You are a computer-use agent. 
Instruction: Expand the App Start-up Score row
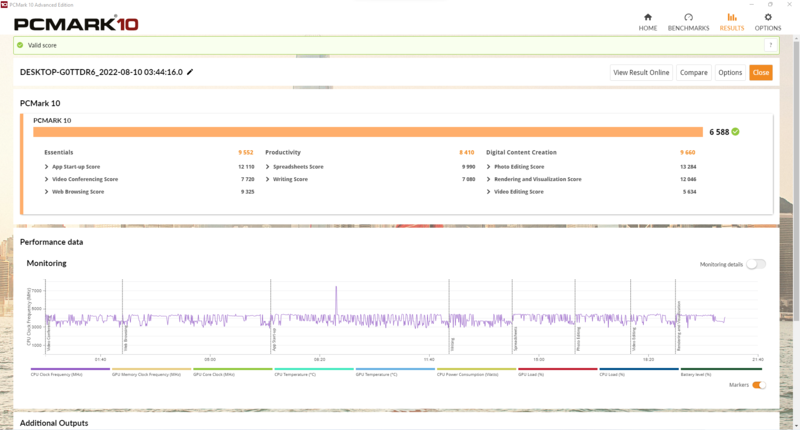pos(72,167)
